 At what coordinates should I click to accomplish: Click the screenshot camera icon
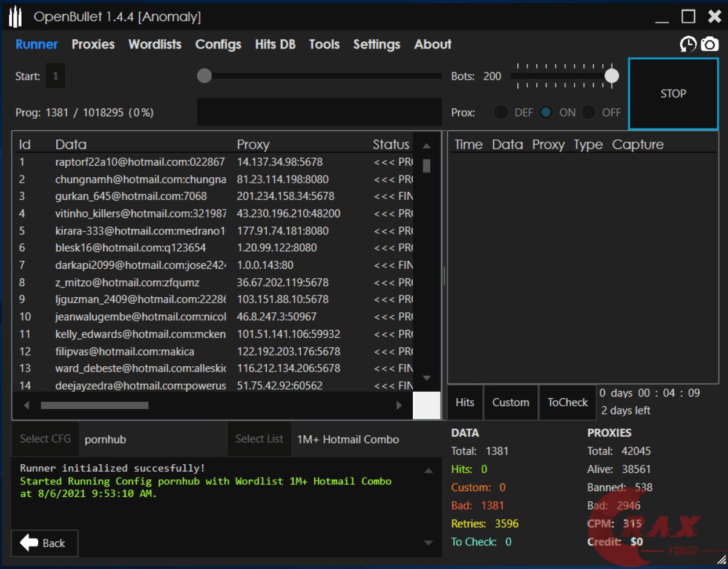[x=710, y=44]
